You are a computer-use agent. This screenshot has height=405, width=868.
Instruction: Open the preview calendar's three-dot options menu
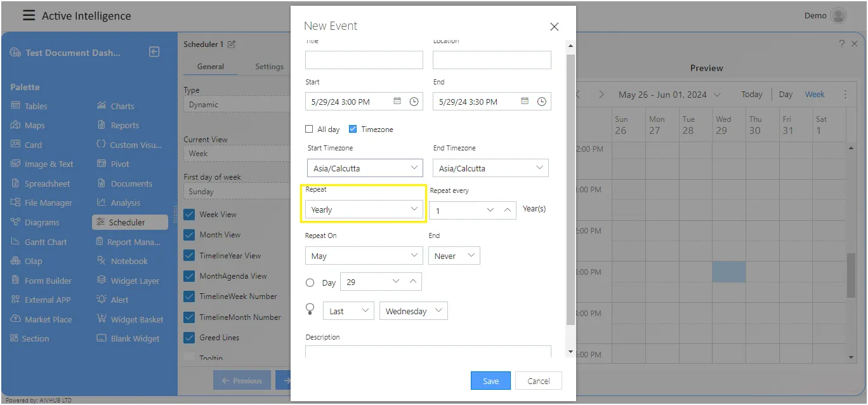point(845,94)
